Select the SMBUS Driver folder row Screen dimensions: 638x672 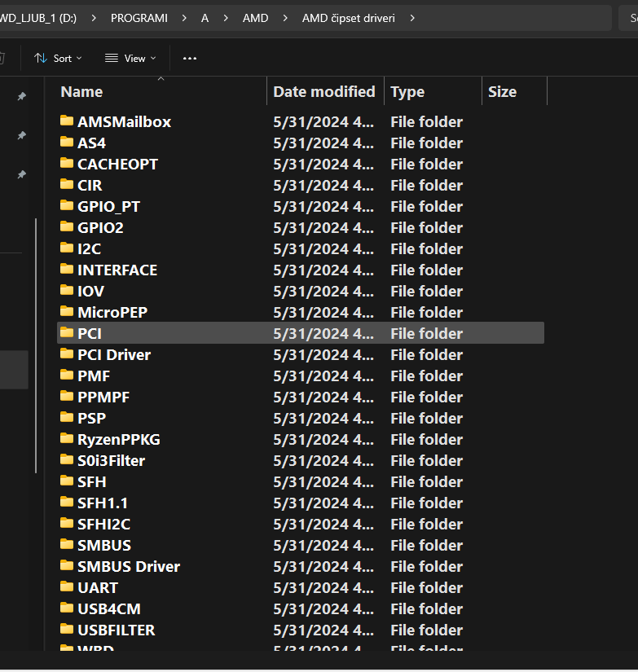129,566
